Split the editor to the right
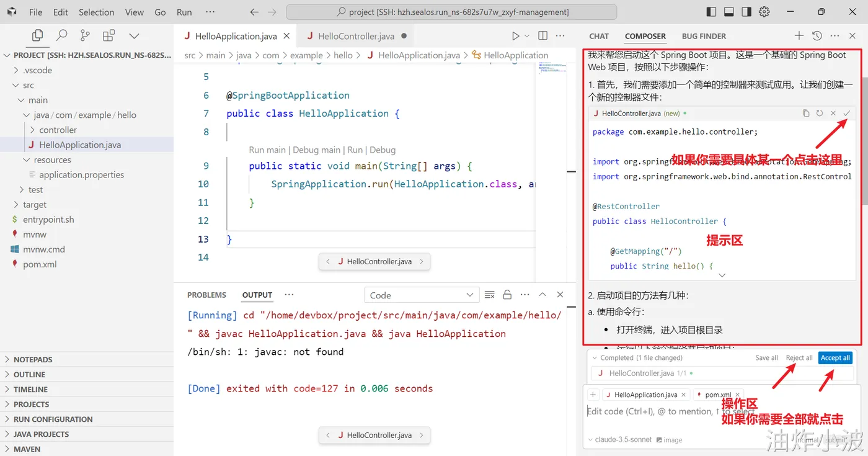Viewport: 868px width, 456px height. point(543,36)
